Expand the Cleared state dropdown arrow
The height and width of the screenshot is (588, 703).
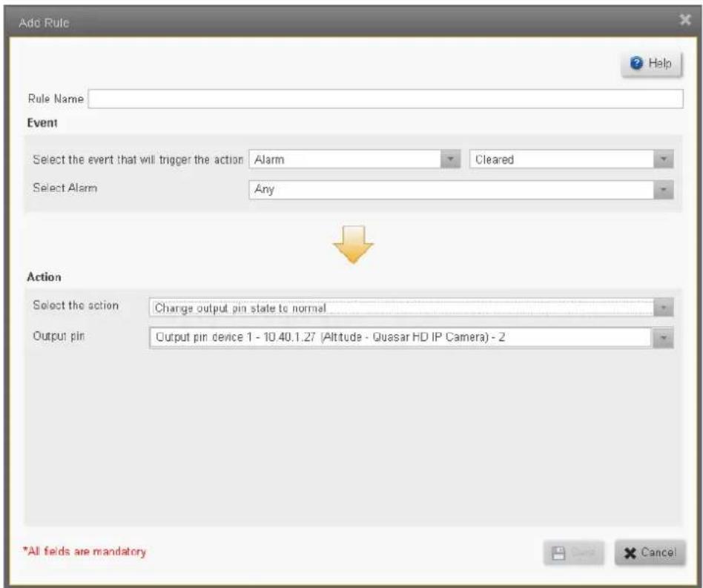click(x=664, y=159)
